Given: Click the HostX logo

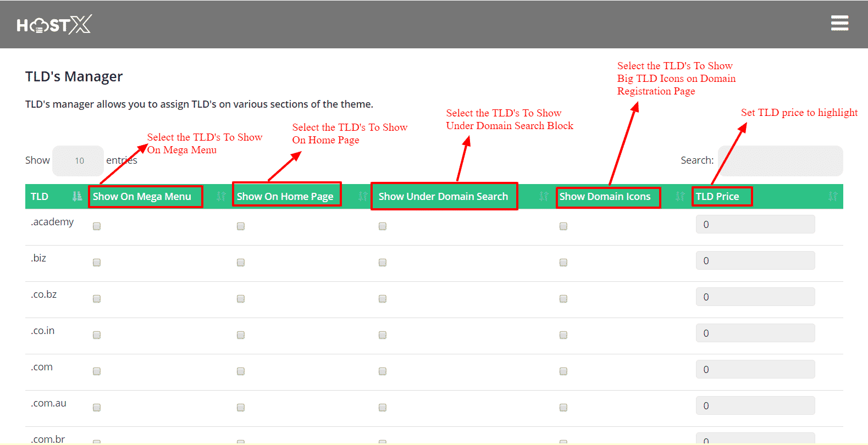Looking at the screenshot, I should point(54,25).
